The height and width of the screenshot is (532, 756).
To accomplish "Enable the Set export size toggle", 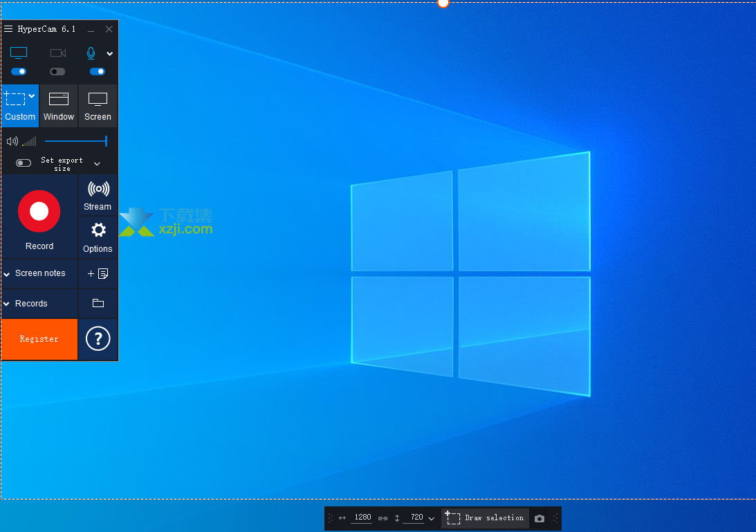I will (24, 163).
